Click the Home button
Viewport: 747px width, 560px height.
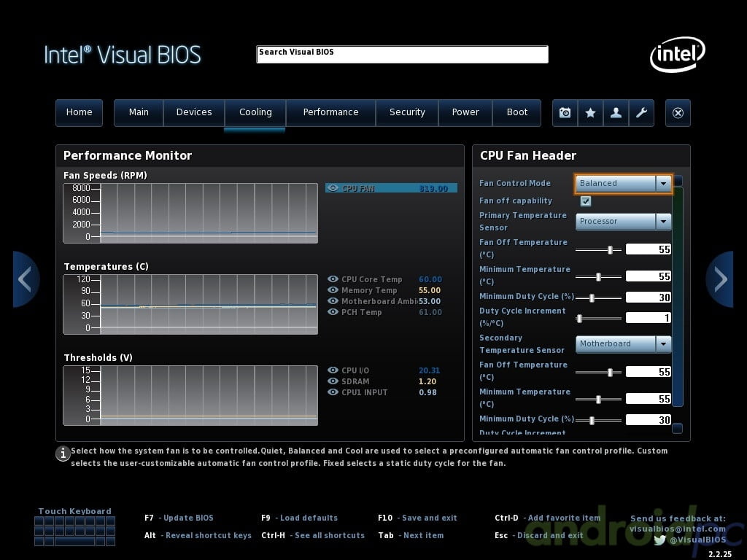tap(79, 112)
